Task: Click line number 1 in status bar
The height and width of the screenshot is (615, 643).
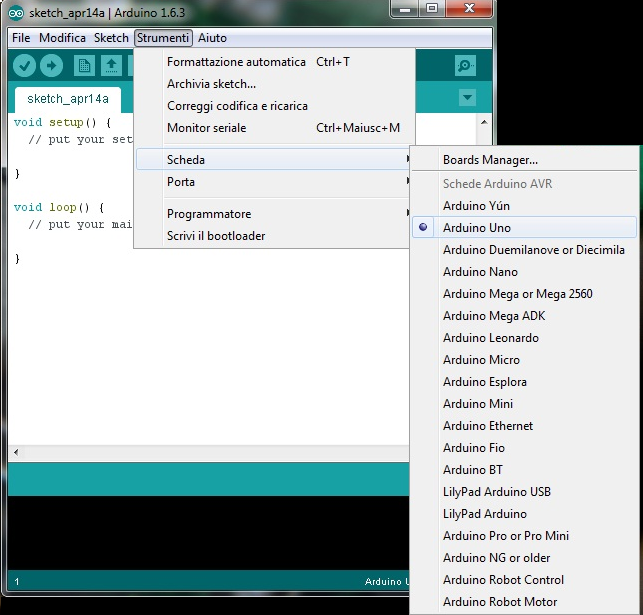Action: pyautogui.click(x=17, y=582)
